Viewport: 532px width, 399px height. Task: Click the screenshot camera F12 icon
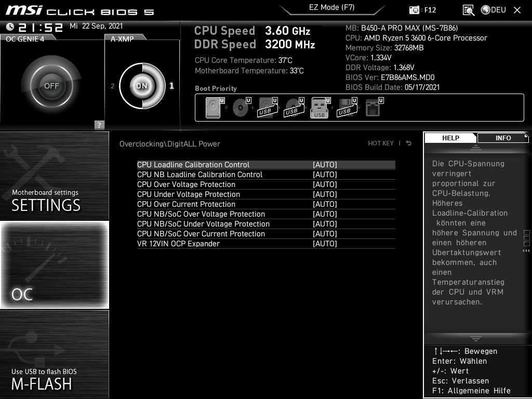[x=414, y=9]
